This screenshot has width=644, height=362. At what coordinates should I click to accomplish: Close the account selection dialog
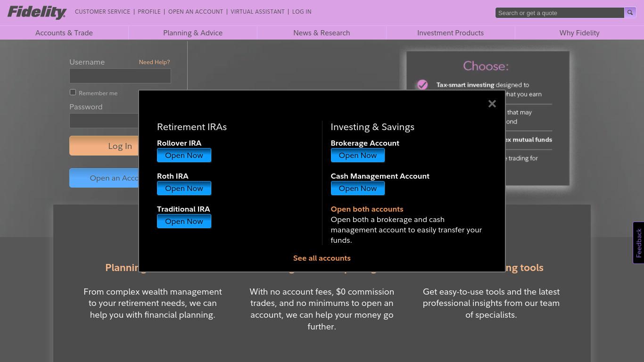pyautogui.click(x=492, y=104)
